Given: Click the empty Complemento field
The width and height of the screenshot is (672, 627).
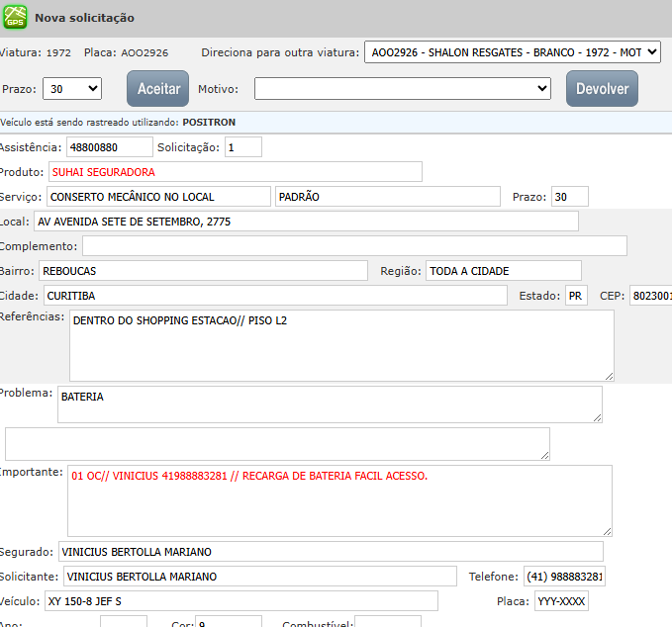Looking at the screenshot, I should (354, 246).
